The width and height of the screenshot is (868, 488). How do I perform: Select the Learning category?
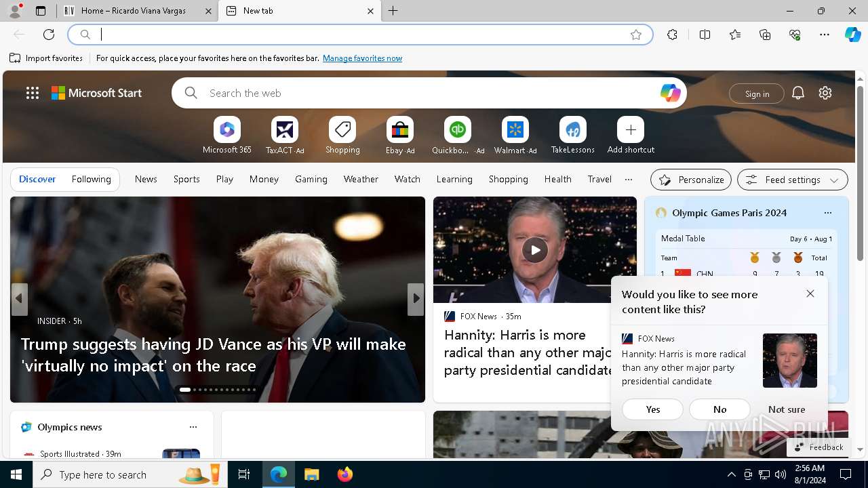[454, 179]
